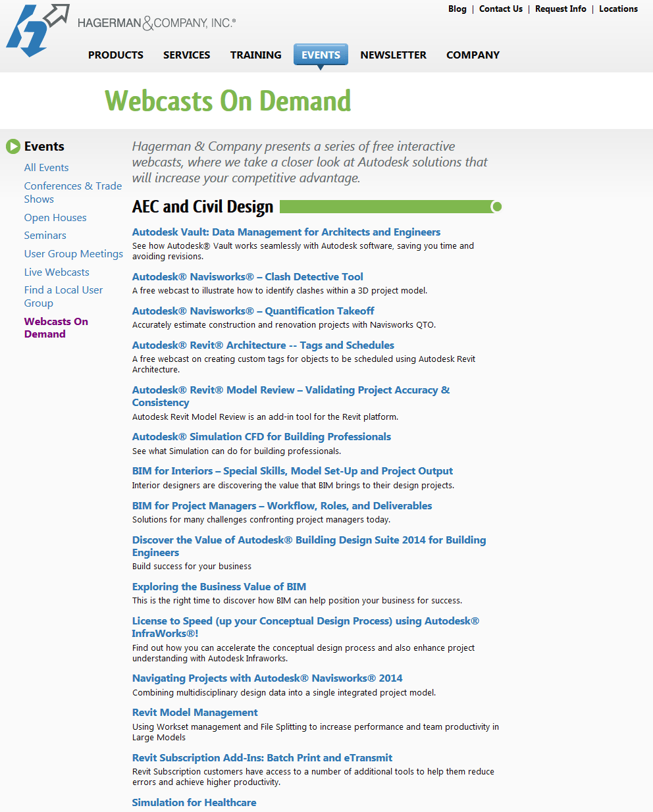Select the circle at end of AEC progress bar
The height and width of the screenshot is (812, 653).
tap(497, 207)
